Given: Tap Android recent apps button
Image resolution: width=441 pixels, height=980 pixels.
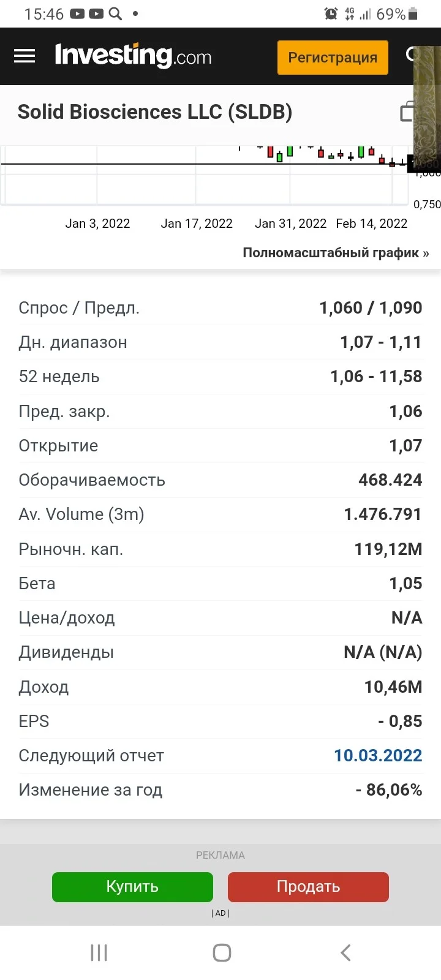Looking at the screenshot, I should coord(99,952).
